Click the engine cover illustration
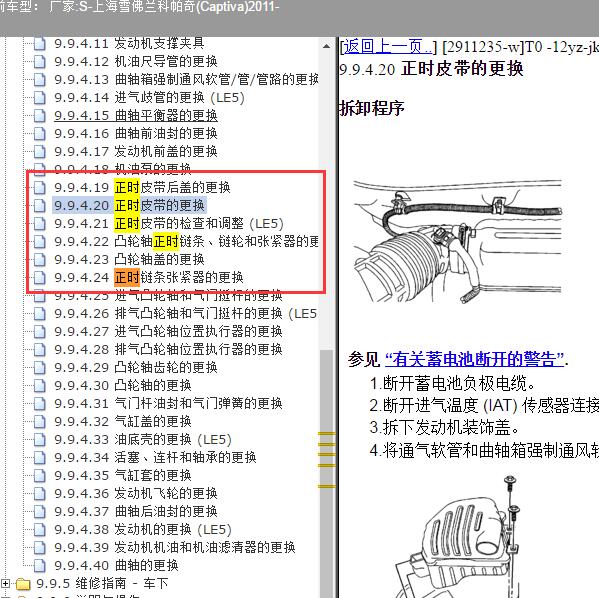 pyautogui.click(x=457, y=537)
